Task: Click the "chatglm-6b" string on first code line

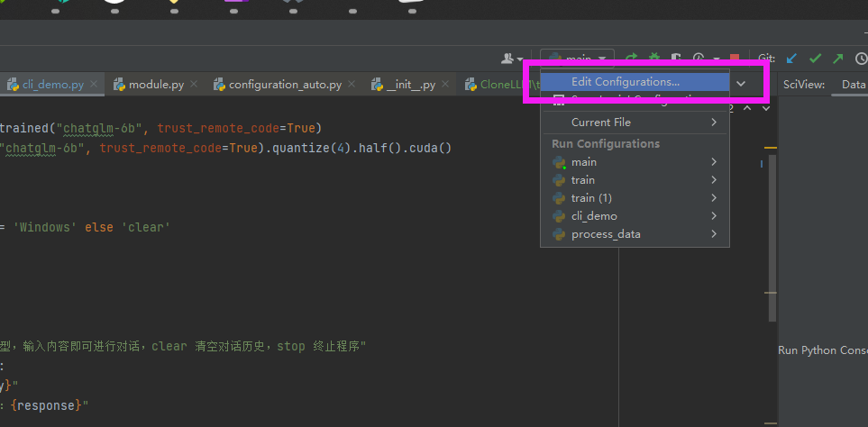Action: [x=100, y=128]
